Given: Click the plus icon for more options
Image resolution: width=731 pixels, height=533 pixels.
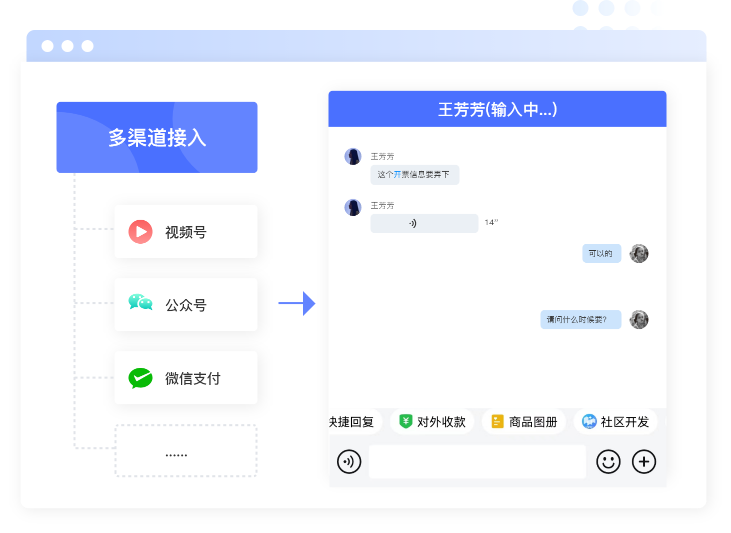Looking at the screenshot, I should pyautogui.click(x=644, y=461).
